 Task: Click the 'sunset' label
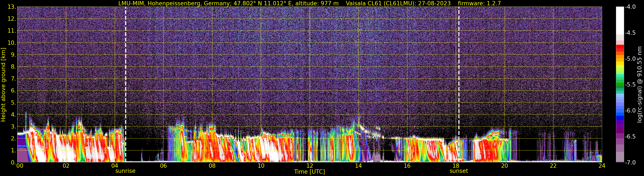(459, 171)
